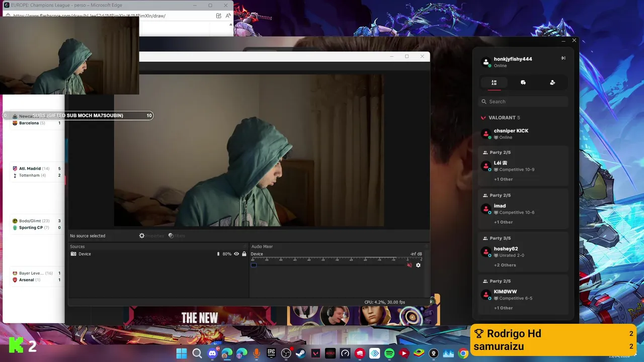Open source Filters button

pos(177,236)
